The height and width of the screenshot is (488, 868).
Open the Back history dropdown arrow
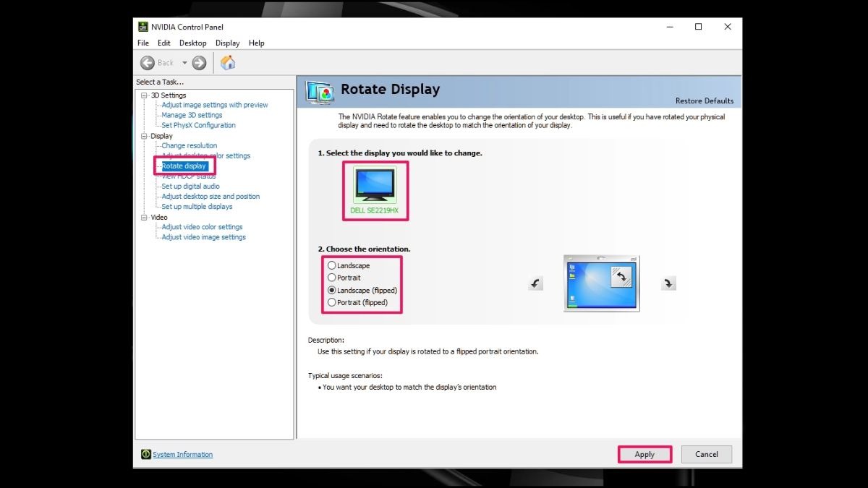184,63
